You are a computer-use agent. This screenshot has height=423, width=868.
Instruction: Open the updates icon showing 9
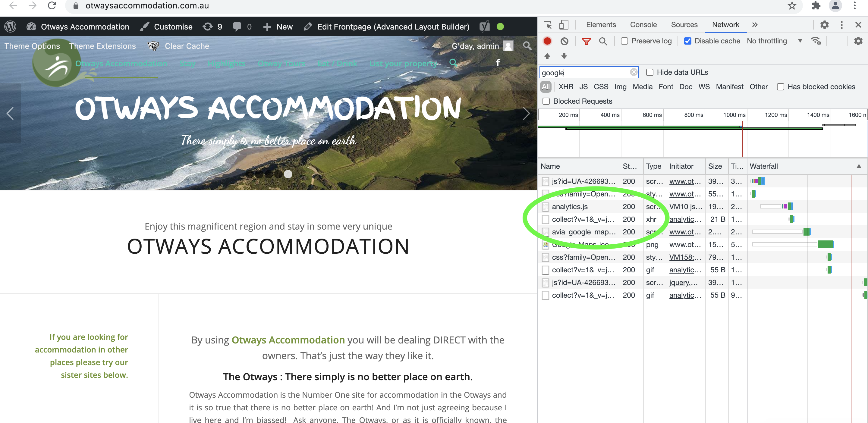[x=212, y=27]
